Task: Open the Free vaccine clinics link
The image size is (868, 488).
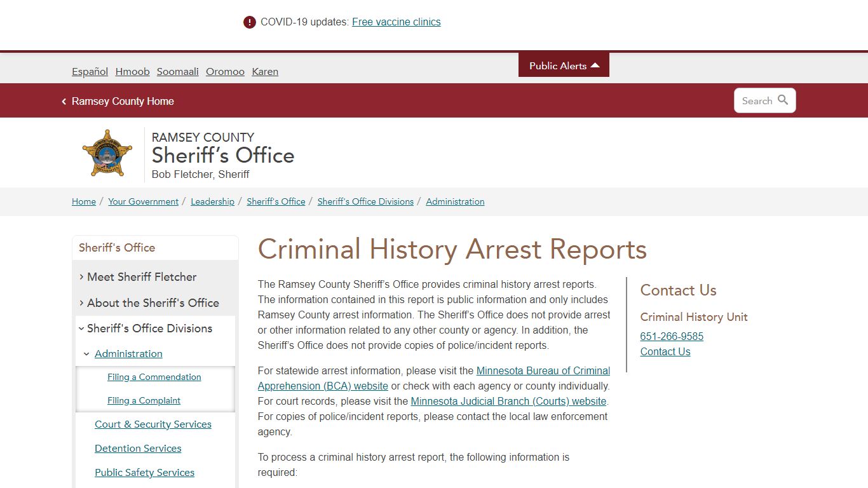Action: (x=397, y=22)
